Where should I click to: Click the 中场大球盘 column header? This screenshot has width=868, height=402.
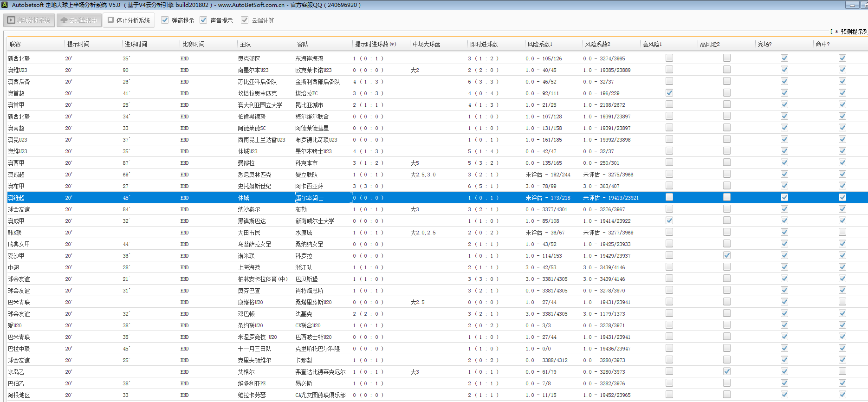pyautogui.click(x=426, y=44)
